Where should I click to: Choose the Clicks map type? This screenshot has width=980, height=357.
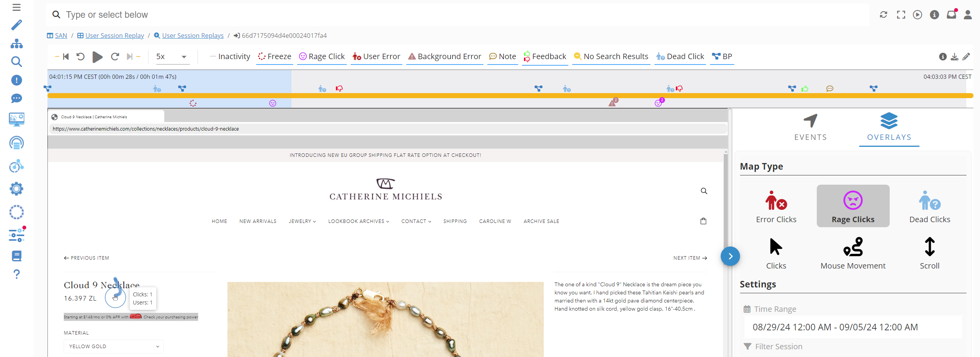[x=776, y=253]
